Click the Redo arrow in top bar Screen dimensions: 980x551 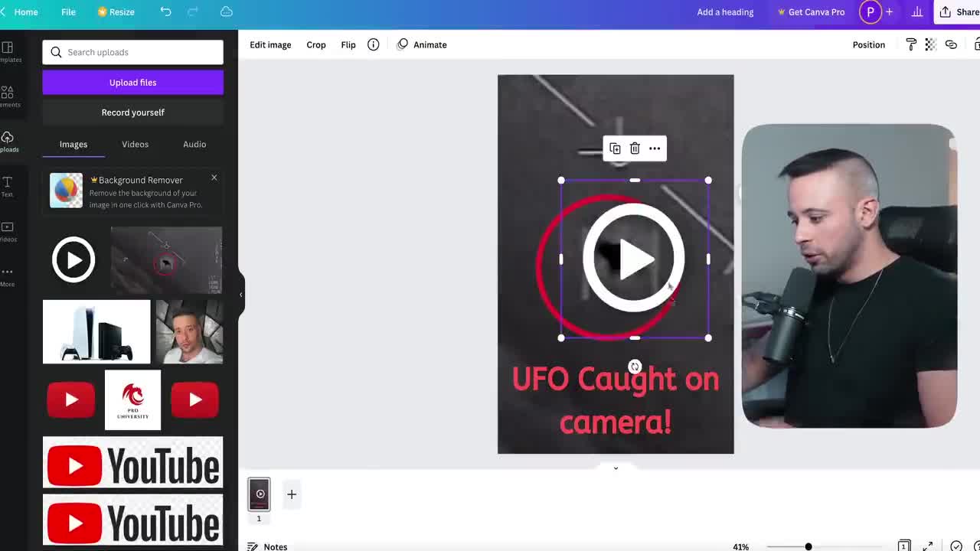[x=193, y=11]
